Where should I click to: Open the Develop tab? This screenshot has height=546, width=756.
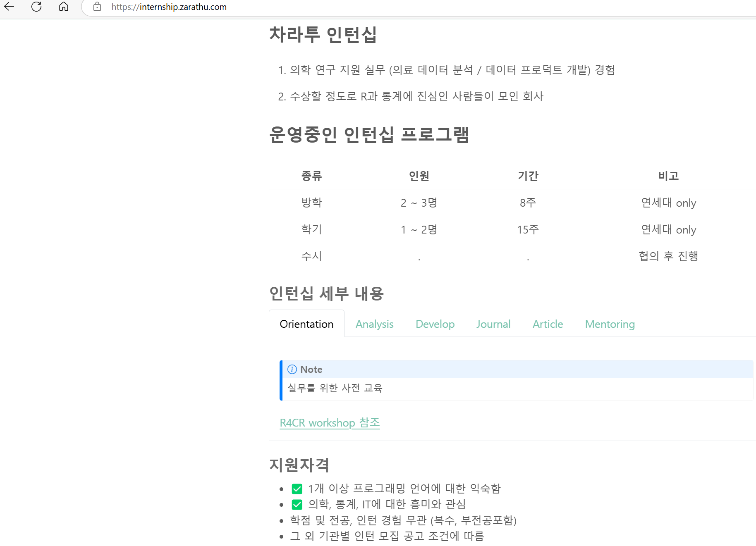435,324
